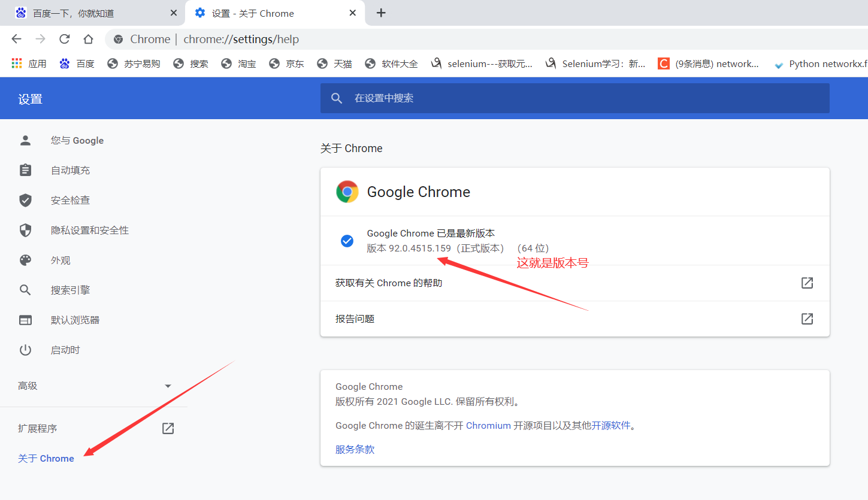Click external link icon for Chrome help
868x500 pixels.
tap(807, 283)
